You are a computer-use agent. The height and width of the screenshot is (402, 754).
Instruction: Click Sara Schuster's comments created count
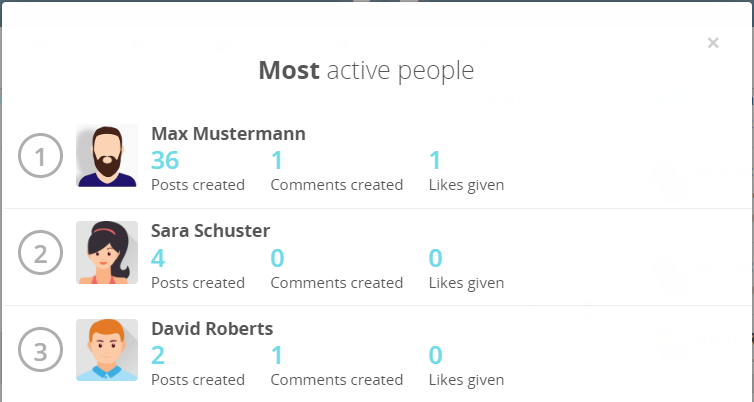[277, 258]
